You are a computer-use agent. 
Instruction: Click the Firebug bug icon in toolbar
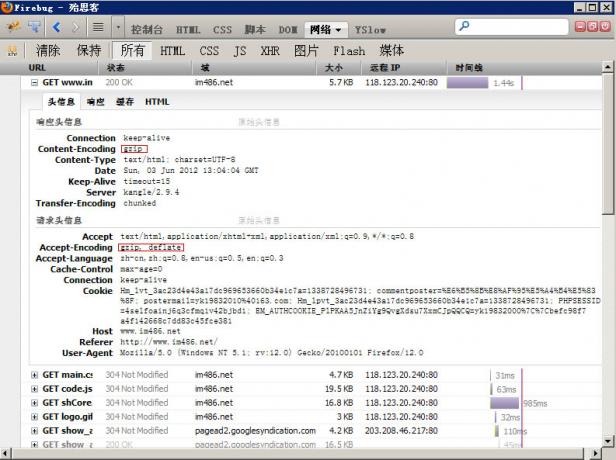[x=14, y=27]
